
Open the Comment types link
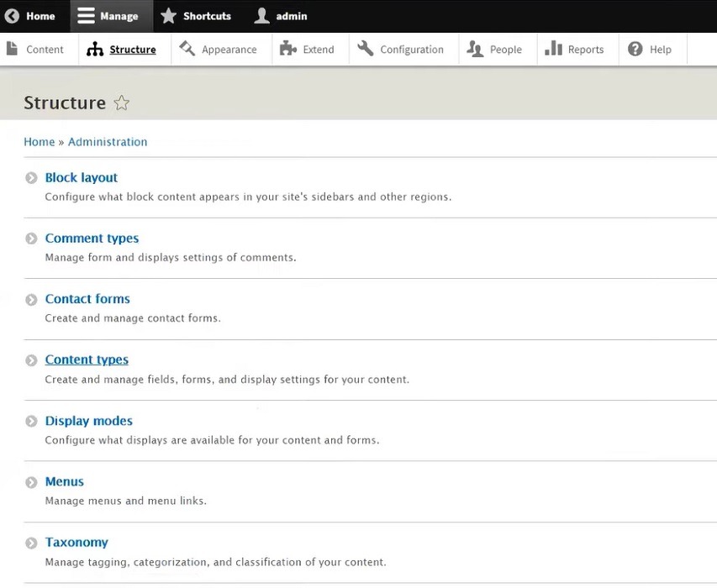point(92,238)
